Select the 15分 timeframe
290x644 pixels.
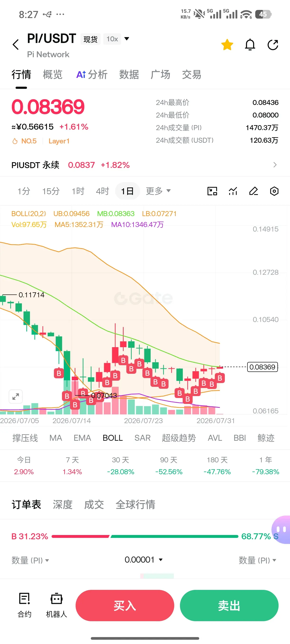pos(51,191)
